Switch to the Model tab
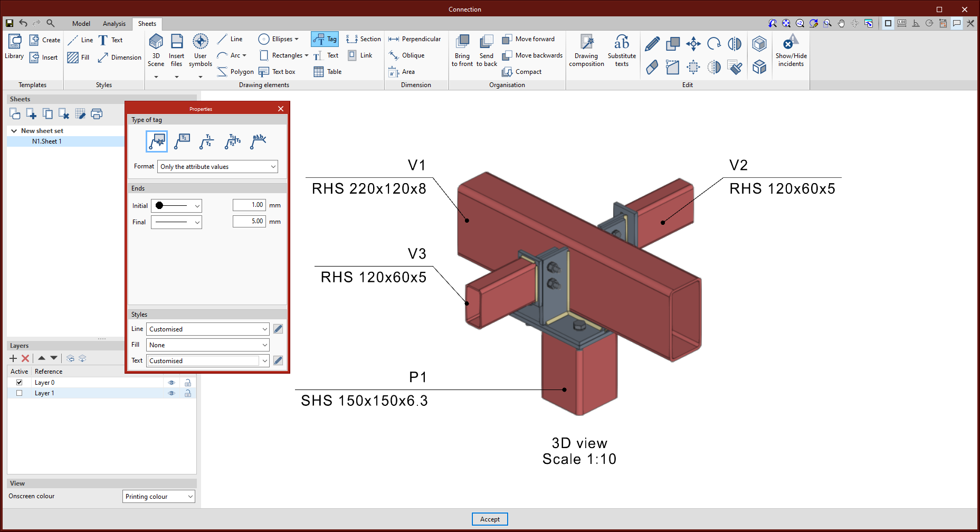This screenshot has width=980, height=532. [81, 24]
